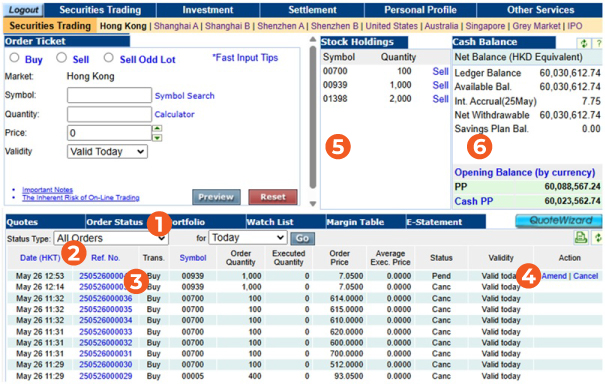Open order reference 250526000033
Viewport: 605px width, 388px height.
[106, 332]
